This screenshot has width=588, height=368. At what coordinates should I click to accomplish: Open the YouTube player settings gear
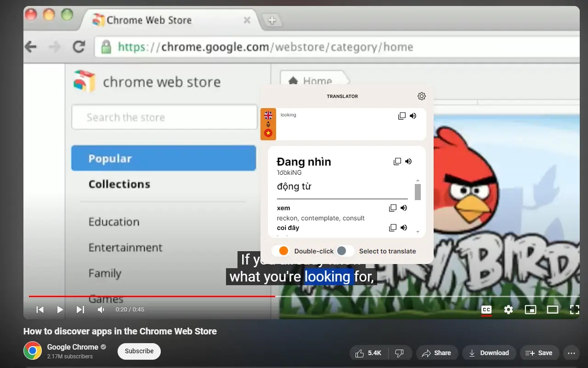[509, 310]
